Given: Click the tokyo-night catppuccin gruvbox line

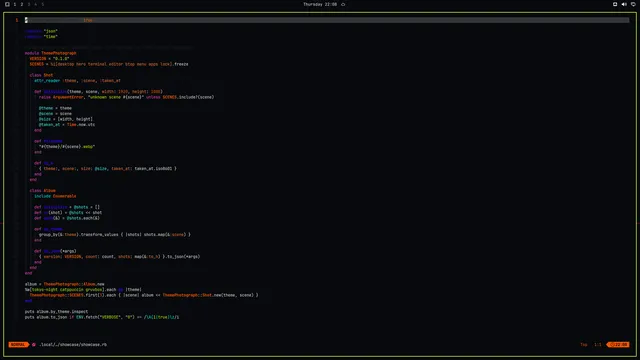Looking at the screenshot, I should 83,289.
